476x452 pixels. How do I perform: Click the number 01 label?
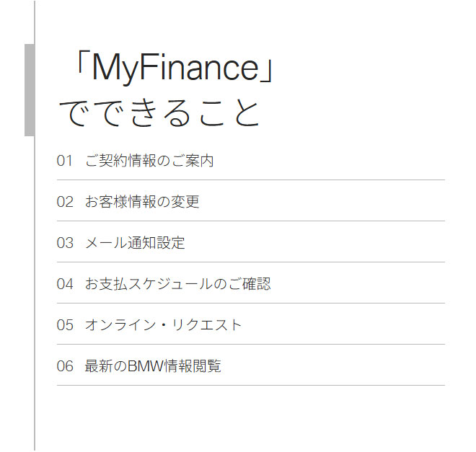65,161
